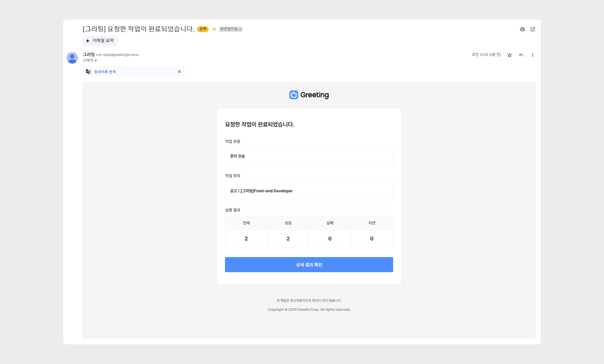Click the reply arrow icon

[x=521, y=55]
